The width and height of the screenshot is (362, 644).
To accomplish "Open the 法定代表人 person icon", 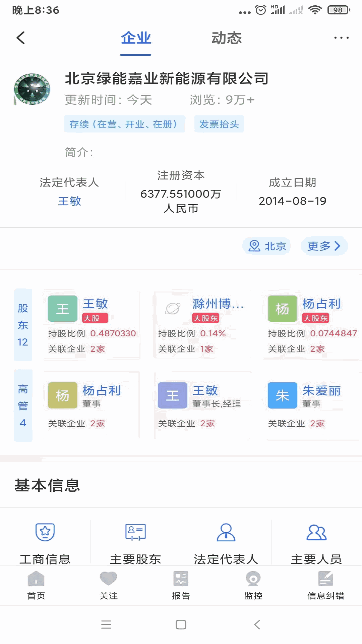I will click(x=226, y=532).
